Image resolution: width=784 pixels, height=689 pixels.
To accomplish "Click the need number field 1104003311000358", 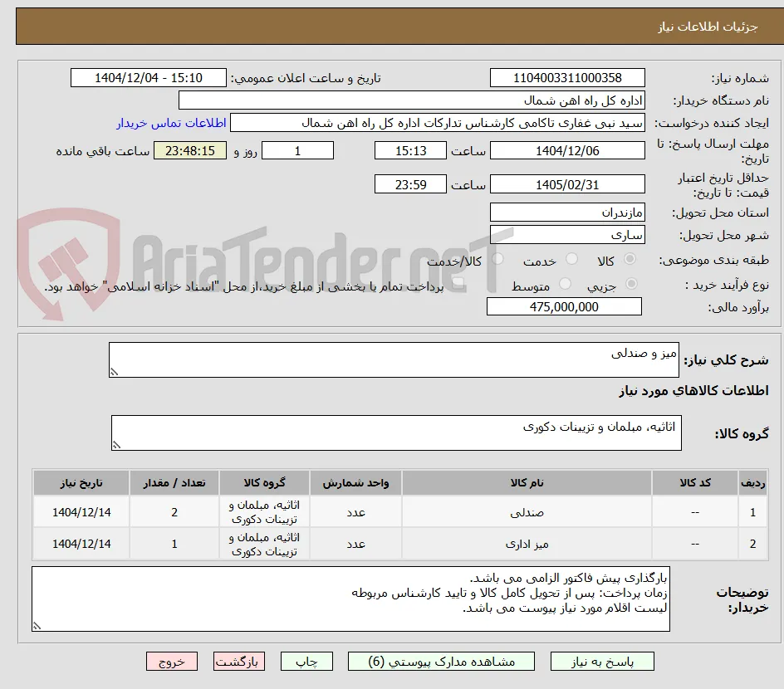I will (x=567, y=78).
